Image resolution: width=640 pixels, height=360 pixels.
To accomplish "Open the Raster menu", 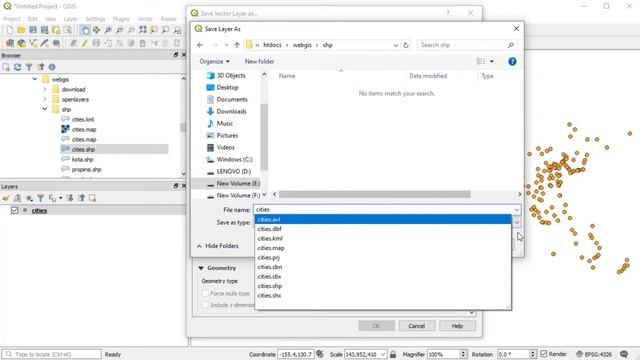I will 169,19.
